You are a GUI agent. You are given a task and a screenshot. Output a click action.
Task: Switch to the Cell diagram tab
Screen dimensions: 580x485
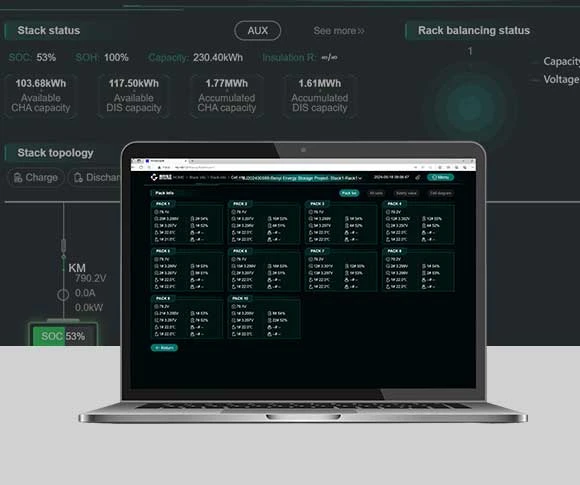(441, 193)
